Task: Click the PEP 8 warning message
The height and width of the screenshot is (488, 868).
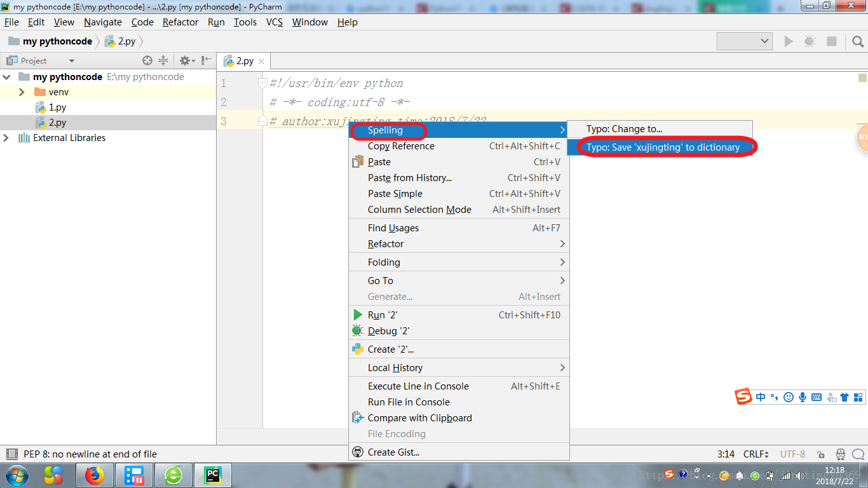Action: [x=90, y=454]
